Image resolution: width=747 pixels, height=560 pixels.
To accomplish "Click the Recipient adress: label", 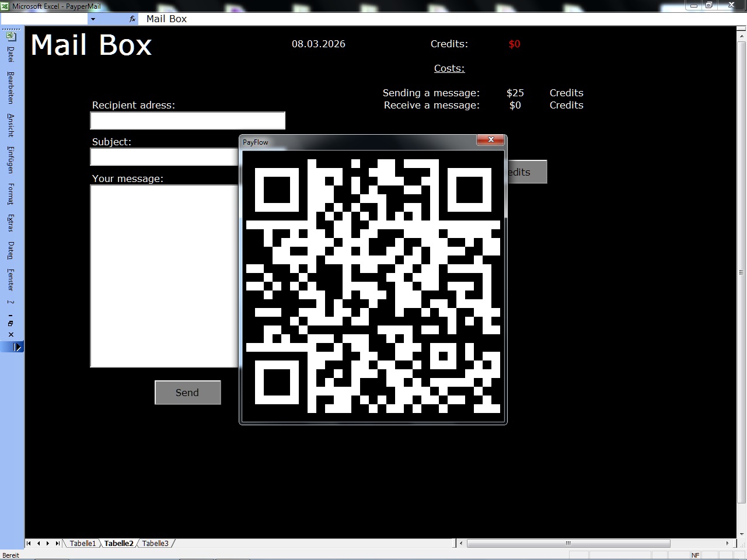I will [134, 105].
